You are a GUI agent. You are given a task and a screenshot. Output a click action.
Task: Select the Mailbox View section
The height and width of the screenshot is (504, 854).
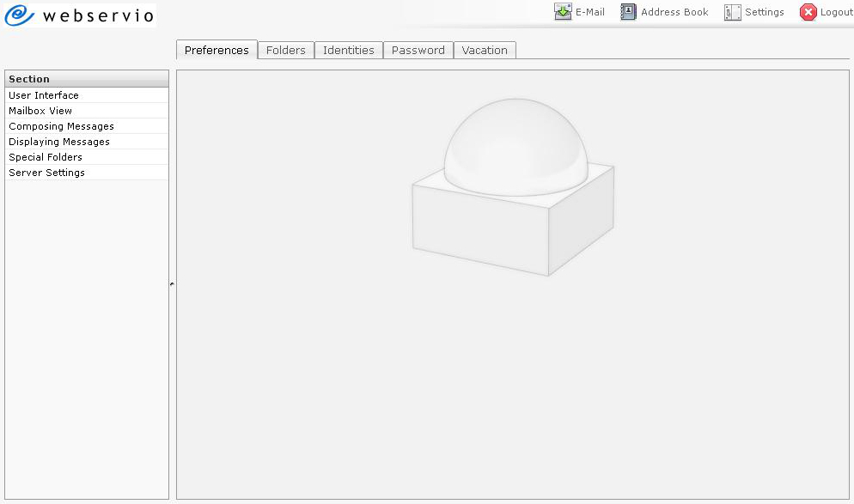tap(87, 111)
